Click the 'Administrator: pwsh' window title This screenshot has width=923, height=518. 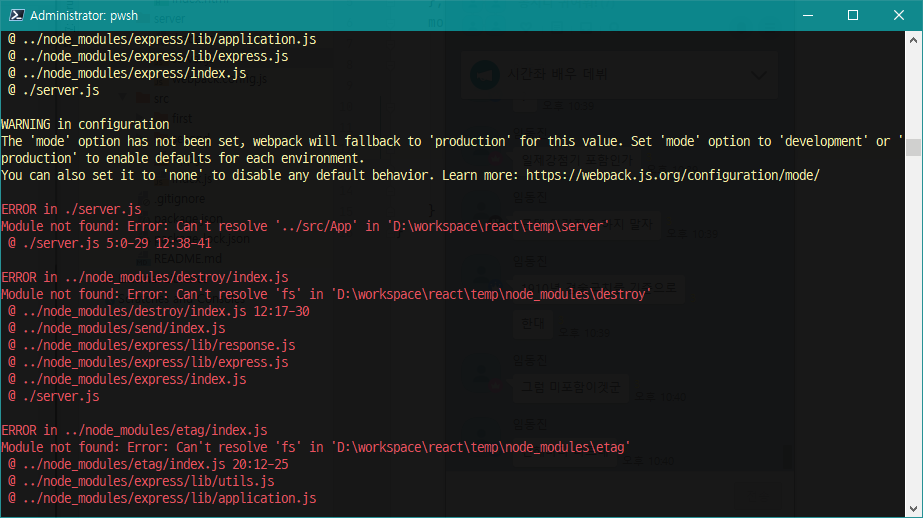click(x=84, y=16)
